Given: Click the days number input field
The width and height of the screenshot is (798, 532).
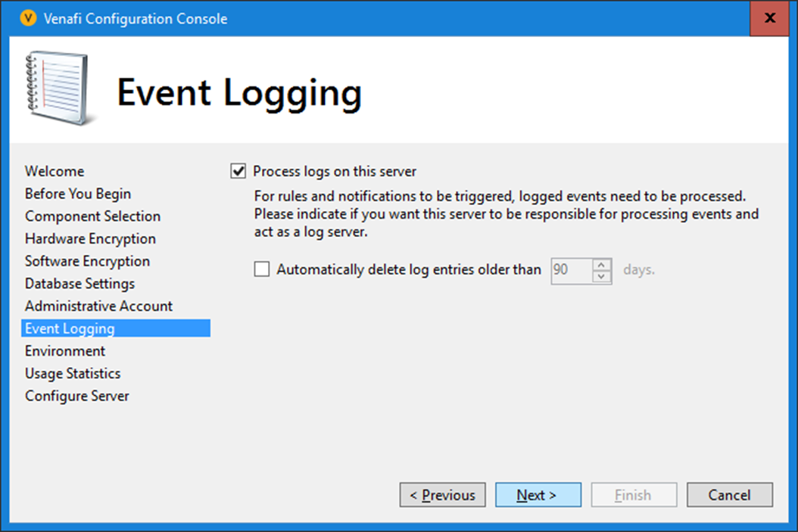Looking at the screenshot, I should click(572, 270).
